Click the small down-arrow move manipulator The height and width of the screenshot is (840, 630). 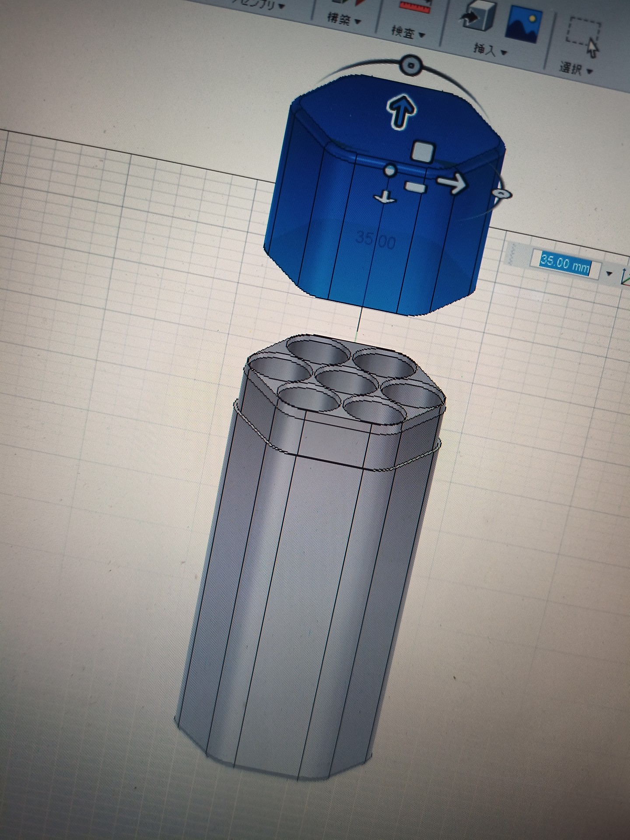pyautogui.click(x=385, y=198)
